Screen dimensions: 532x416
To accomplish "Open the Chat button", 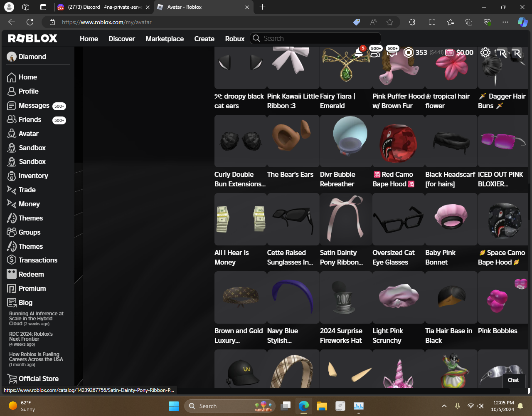I will 513,380.
